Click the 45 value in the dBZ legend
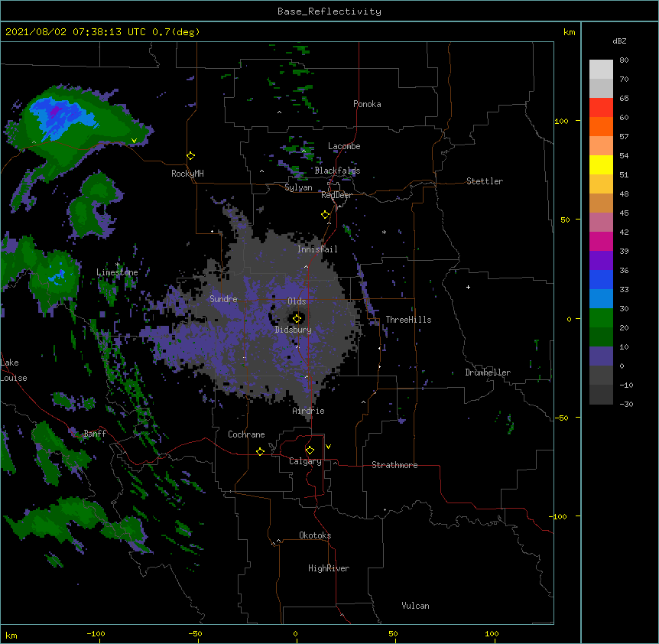 tap(624, 213)
